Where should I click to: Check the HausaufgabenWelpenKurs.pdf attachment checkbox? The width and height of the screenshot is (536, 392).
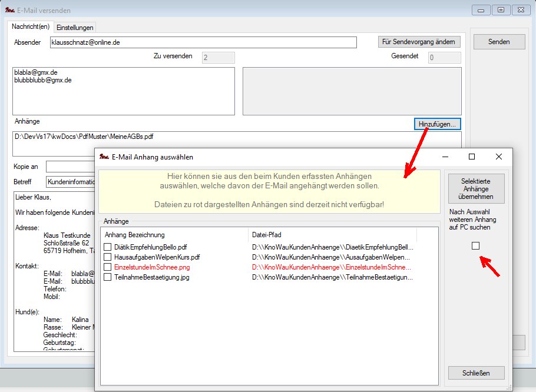coord(108,257)
